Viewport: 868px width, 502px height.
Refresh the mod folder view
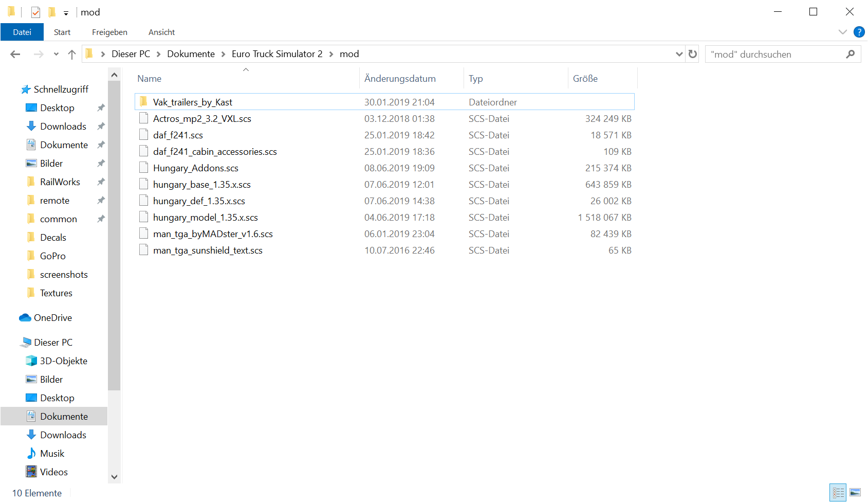click(693, 54)
